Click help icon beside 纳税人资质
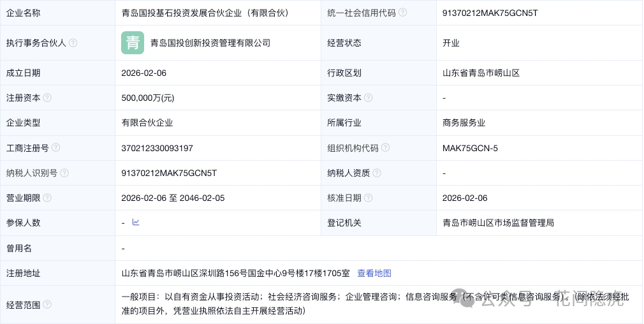Screen dimensions: 644x324 377,173
